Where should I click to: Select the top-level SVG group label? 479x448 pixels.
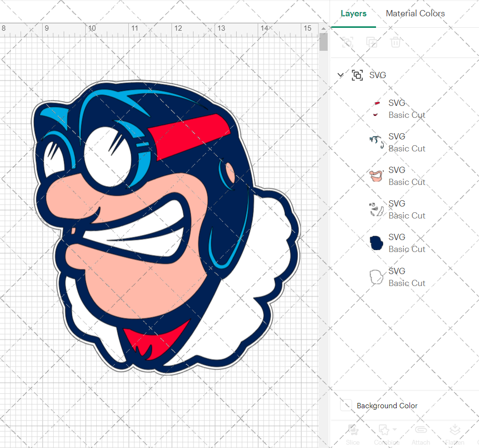pos(377,75)
